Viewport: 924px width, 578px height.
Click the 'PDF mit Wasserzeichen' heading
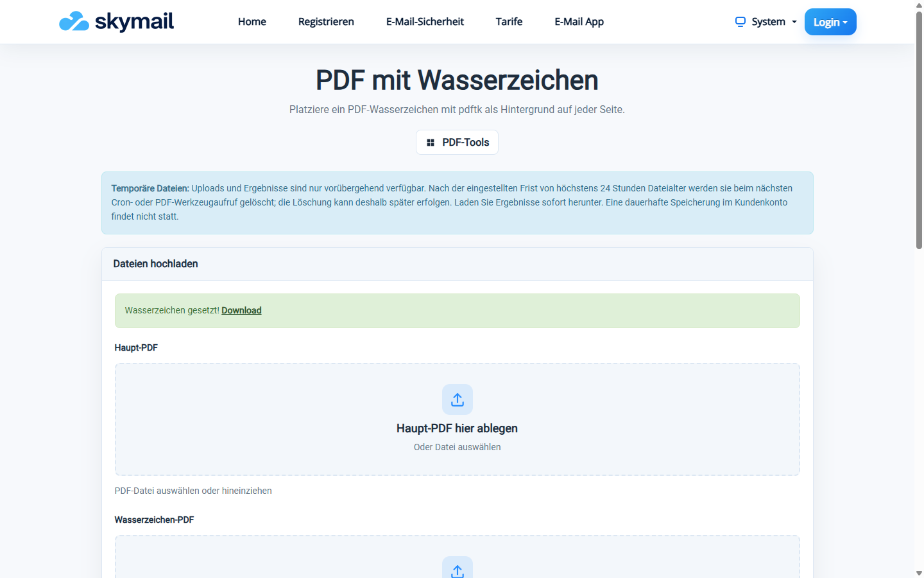[457, 80]
